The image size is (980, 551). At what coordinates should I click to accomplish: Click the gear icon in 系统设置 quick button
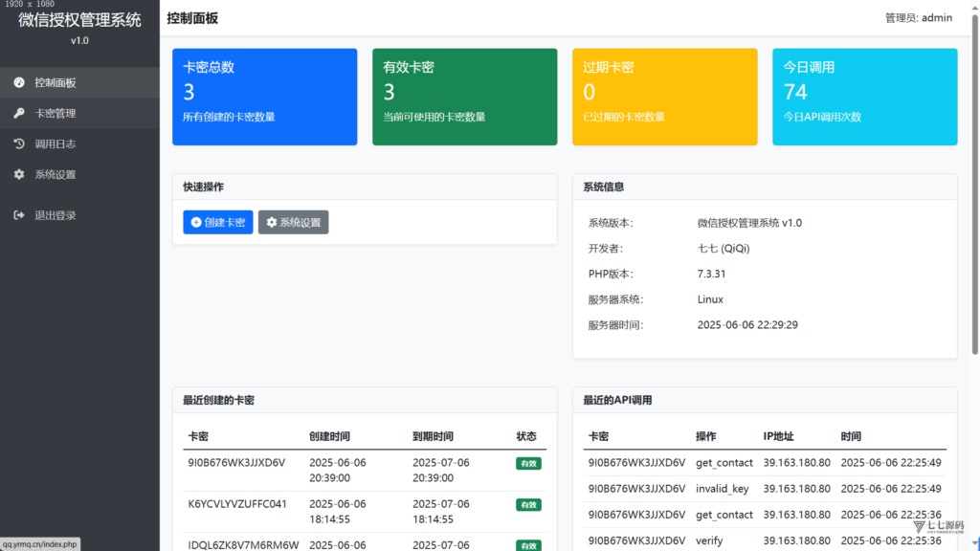(x=271, y=222)
